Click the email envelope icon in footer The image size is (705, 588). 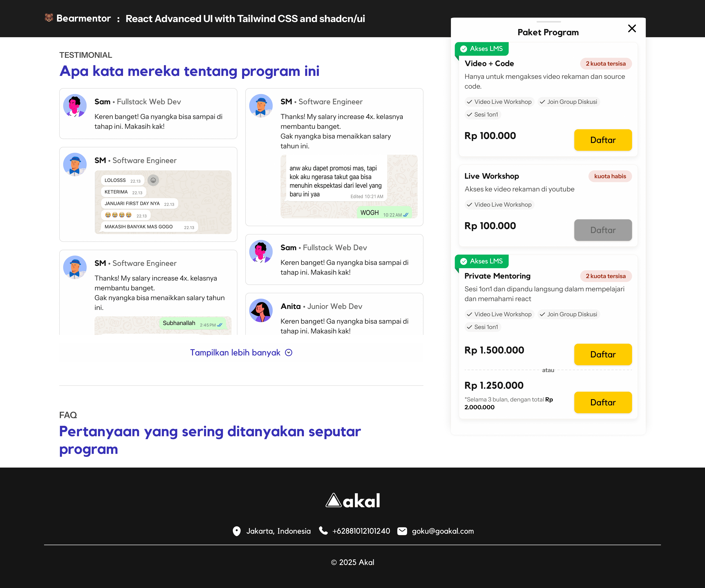click(402, 531)
